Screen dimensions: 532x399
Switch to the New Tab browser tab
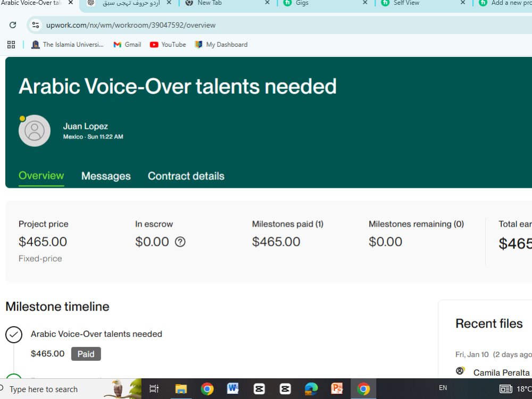[x=224, y=3]
